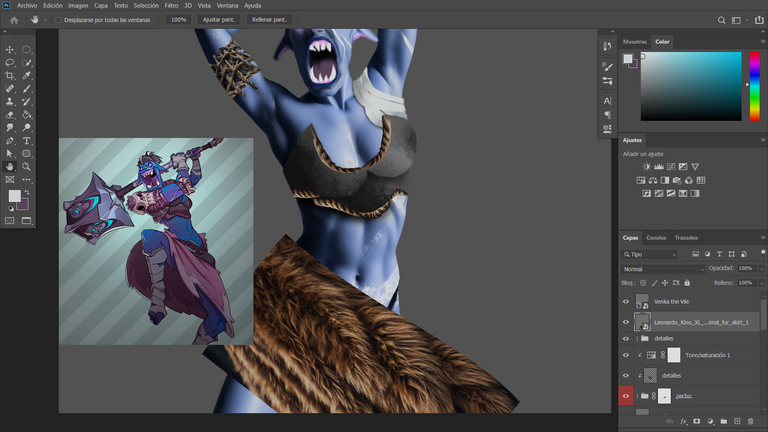Pick a color in the color field
Image resolution: width=768 pixels, height=432 pixels.
(691, 86)
